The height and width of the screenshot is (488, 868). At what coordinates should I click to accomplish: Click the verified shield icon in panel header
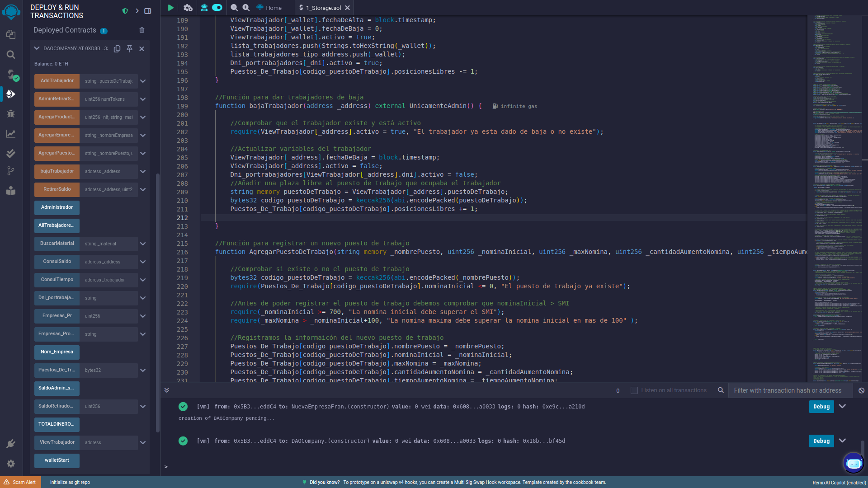pos(125,11)
